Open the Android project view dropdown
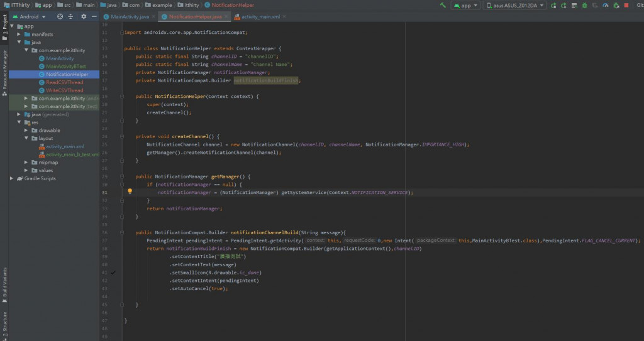Screen dimensions: 644x341 (30, 17)
